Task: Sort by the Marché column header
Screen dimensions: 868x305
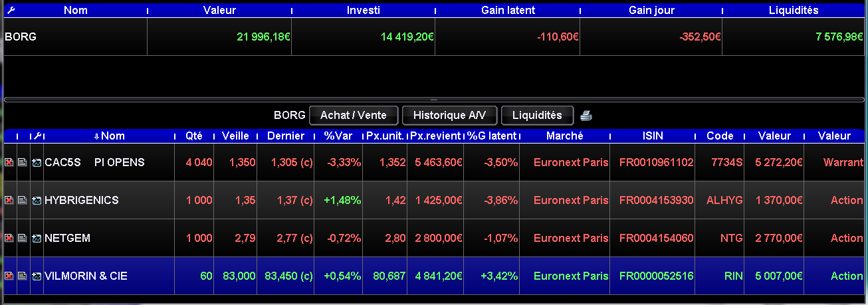Action: tap(565, 136)
